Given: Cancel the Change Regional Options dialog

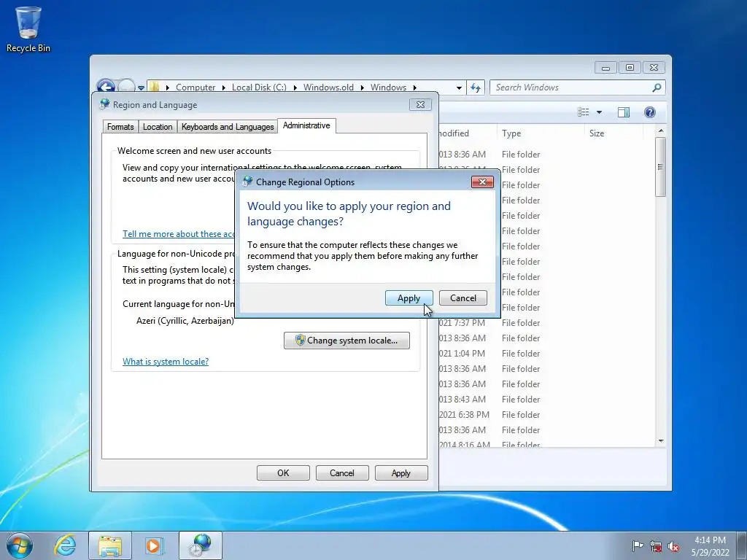Looking at the screenshot, I should 463,298.
